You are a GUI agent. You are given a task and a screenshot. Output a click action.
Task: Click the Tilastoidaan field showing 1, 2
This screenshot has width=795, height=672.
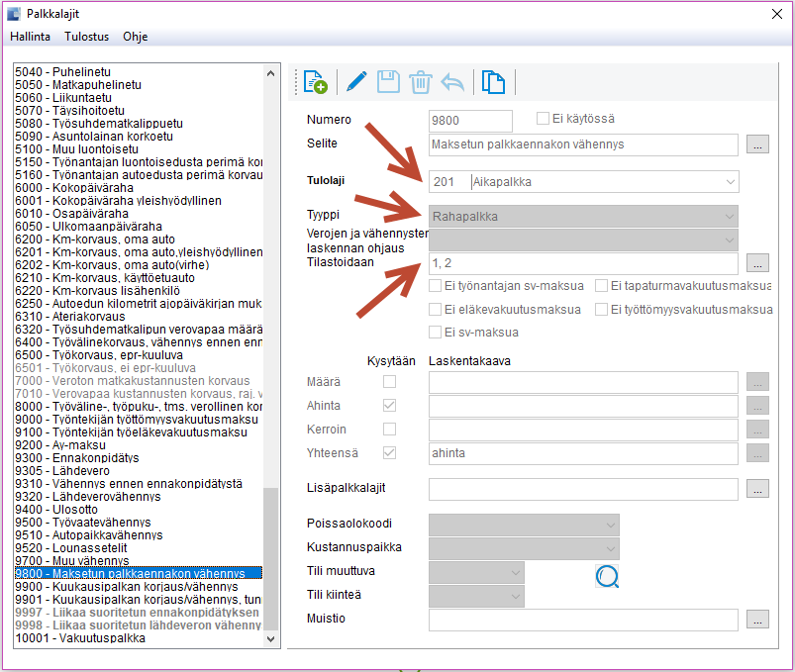pyautogui.click(x=583, y=263)
